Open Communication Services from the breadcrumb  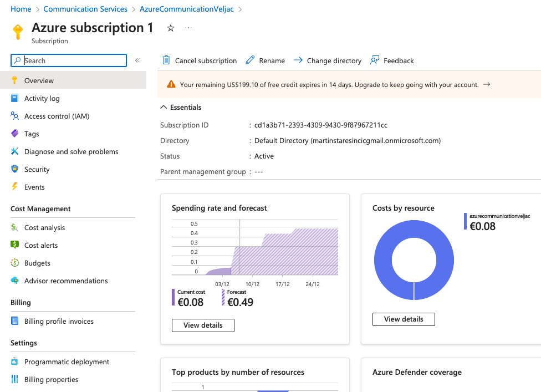click(x=85, y=9)
